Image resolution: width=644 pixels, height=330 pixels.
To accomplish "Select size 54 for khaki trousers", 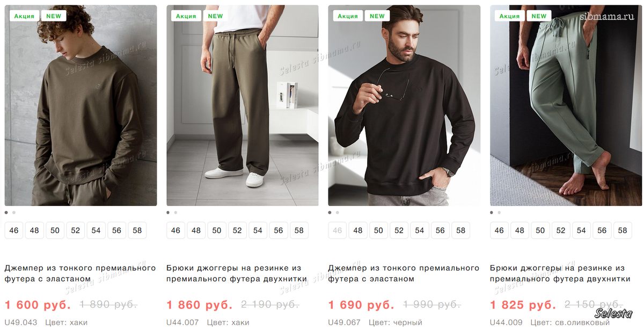I will click(258, 230).
